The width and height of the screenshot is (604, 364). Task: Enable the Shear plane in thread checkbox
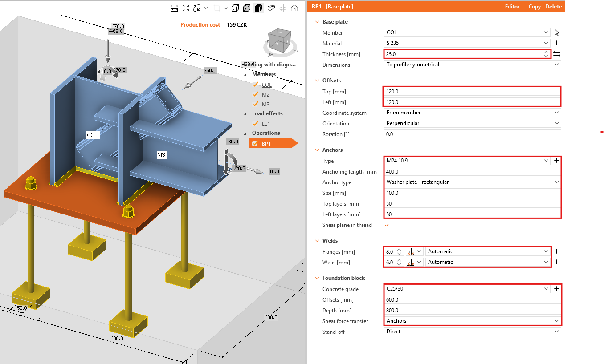click(x=386, y=225)
